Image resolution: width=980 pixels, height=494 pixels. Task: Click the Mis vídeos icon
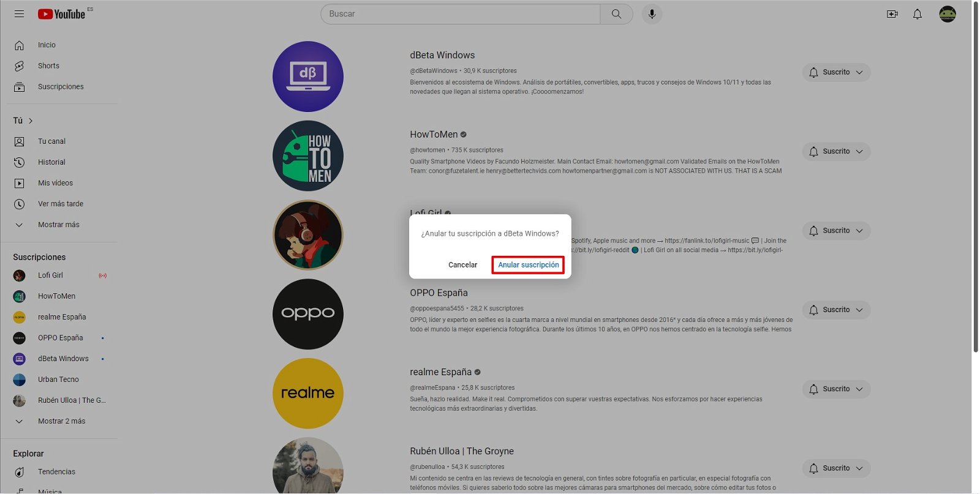(x=19, y=183)
